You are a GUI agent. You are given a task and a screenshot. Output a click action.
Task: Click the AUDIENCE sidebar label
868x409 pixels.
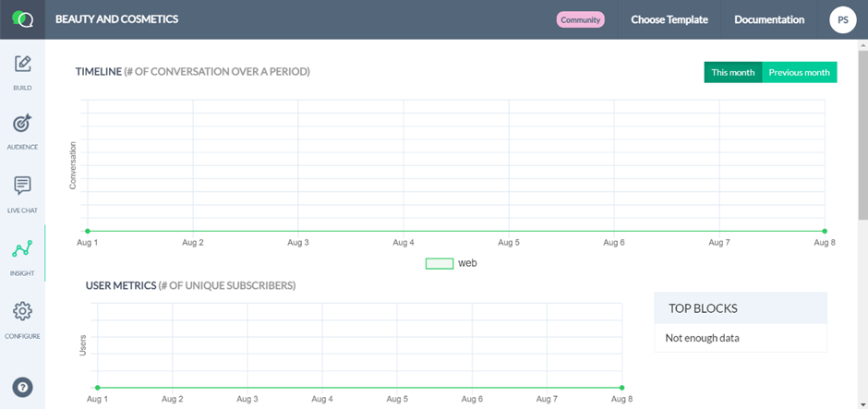(23, 147)
